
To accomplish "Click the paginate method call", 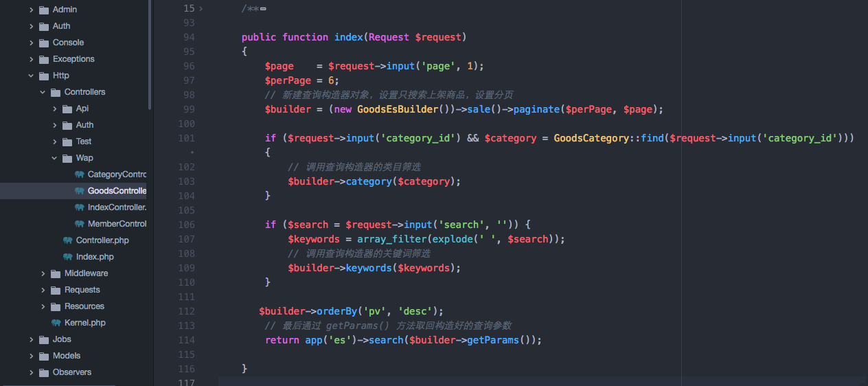I will pos(536,109).
